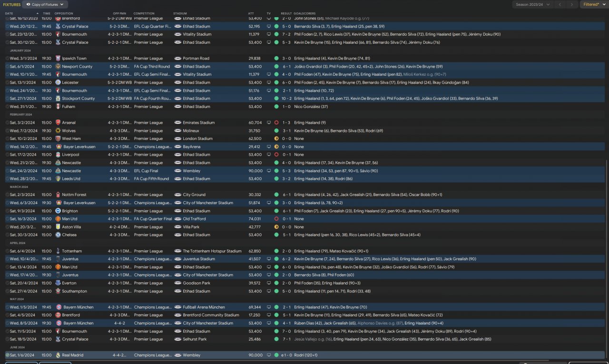Screen dimensions: 609x364
Task: Click the red loss indicator in the Arsenal row
Action: 276,123
